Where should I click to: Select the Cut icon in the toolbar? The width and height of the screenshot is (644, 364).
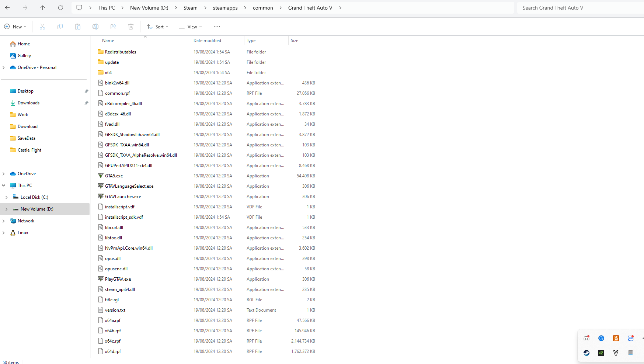pyautogui.click(x=42, y=26)
